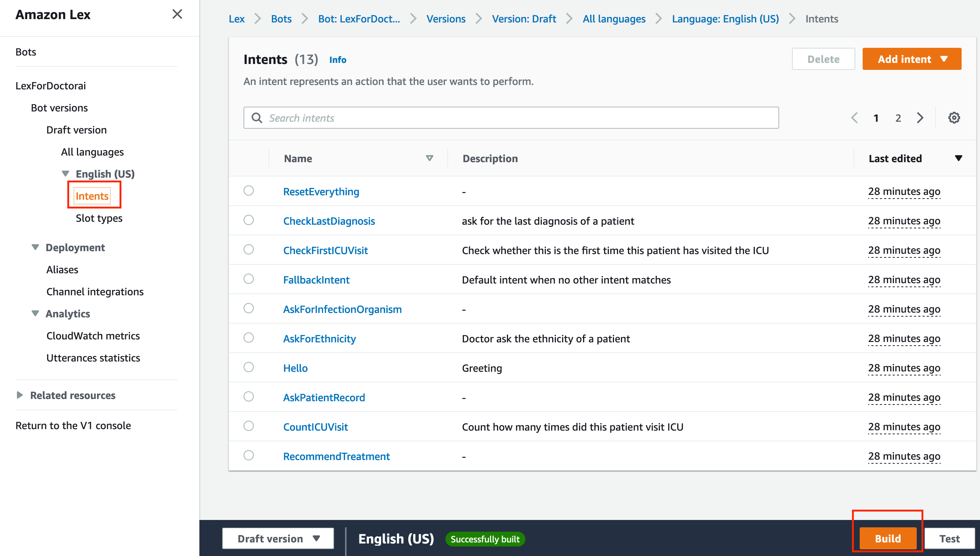The height and width of the screenshot is (556, 980).
Task: Select the CheckFirstICUVisit radio button
Action: click(249, 249)
